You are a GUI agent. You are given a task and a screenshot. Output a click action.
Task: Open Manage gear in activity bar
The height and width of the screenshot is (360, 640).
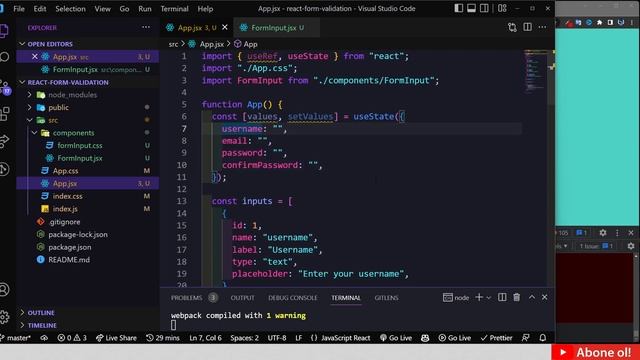tap(4, 317)
